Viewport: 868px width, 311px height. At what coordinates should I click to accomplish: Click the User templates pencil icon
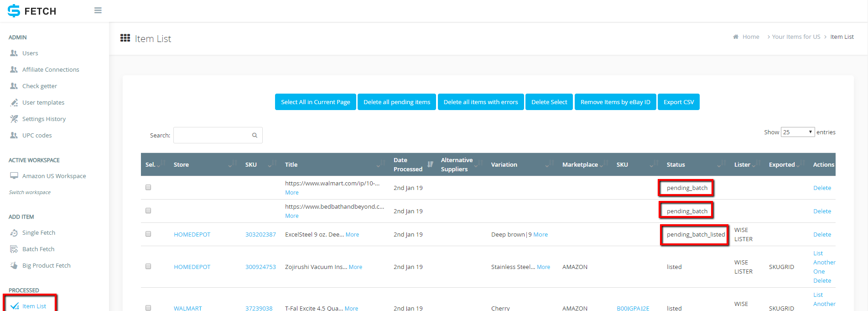tap(14, 102)
